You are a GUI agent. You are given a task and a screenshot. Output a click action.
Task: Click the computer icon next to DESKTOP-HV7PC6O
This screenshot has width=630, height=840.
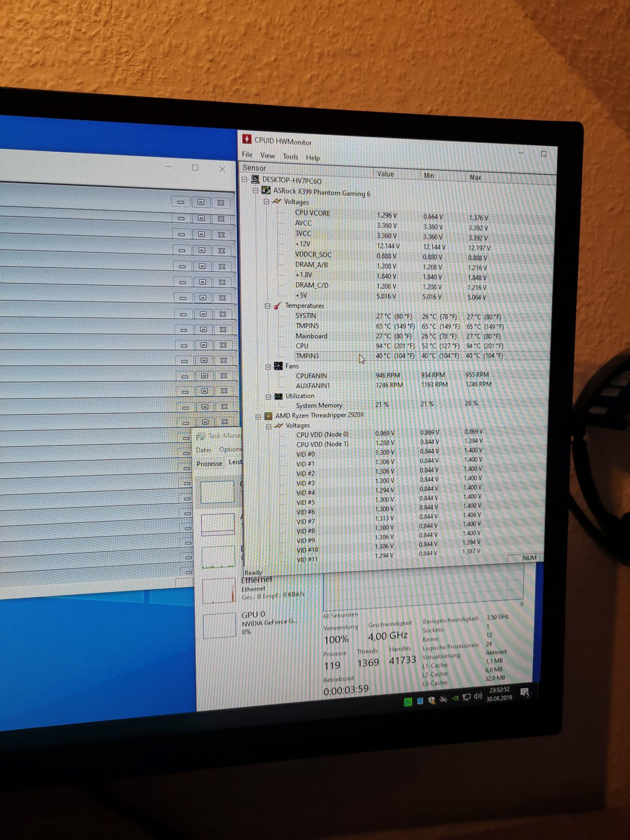tap(256, 179)
